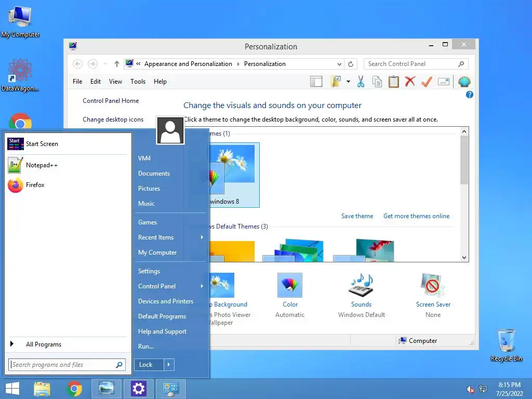Go up one level with up arrow
This screenshot has height=399, width=532.
pos(117,64)
